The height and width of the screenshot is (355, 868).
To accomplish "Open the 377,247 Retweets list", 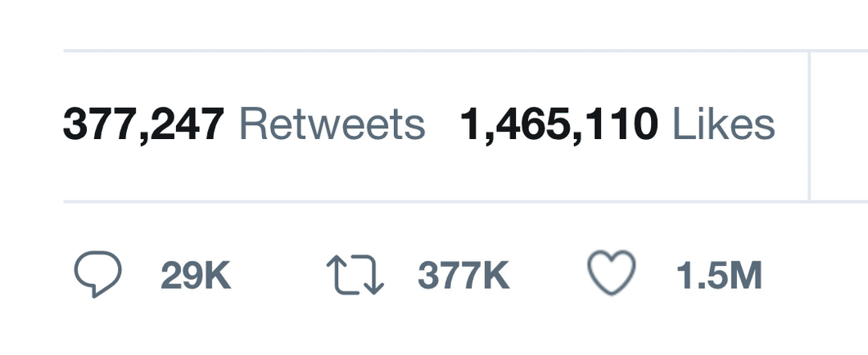I will (x=244, y=125).
